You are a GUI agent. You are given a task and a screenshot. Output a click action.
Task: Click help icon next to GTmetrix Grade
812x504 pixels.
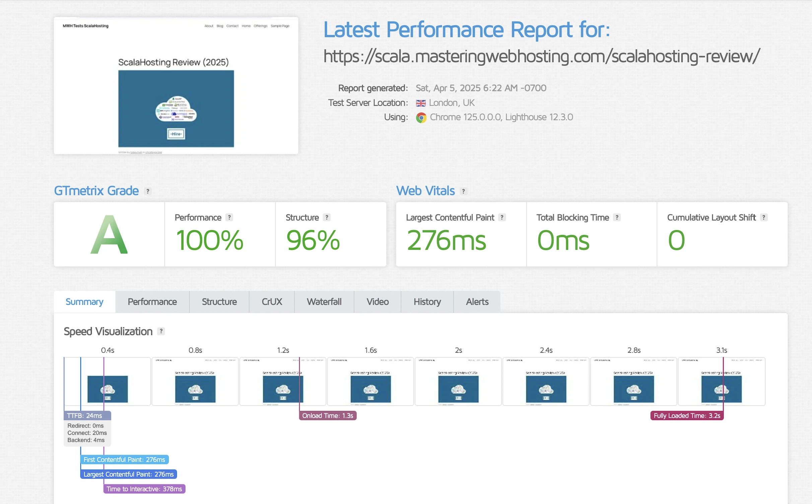pos(148,191)
